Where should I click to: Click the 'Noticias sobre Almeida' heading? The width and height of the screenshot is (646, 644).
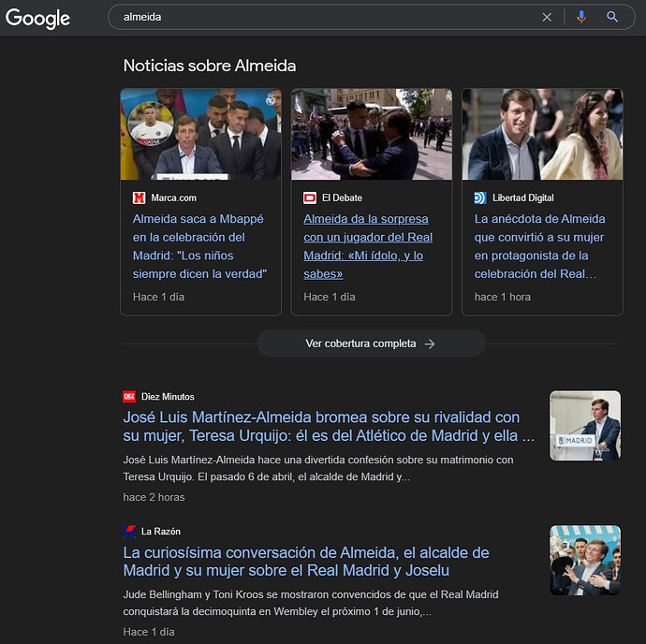tap(210, 66)
